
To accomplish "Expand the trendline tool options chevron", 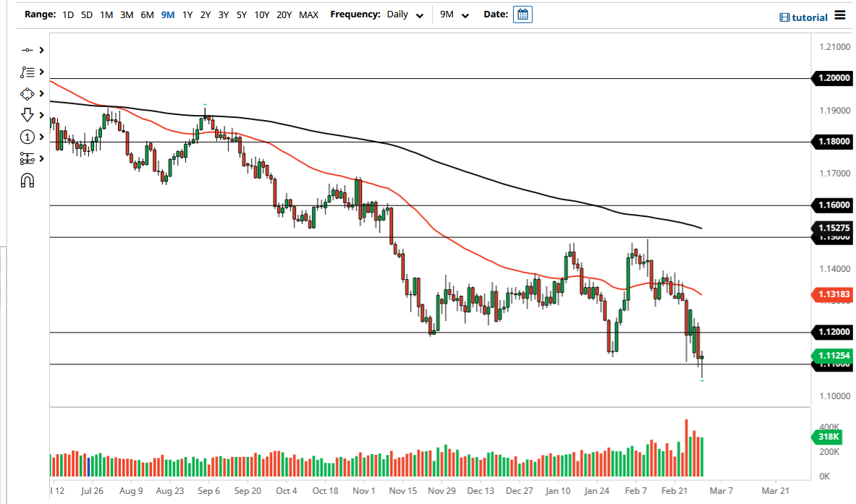I will pyautogui.click(x=41, y=50).
